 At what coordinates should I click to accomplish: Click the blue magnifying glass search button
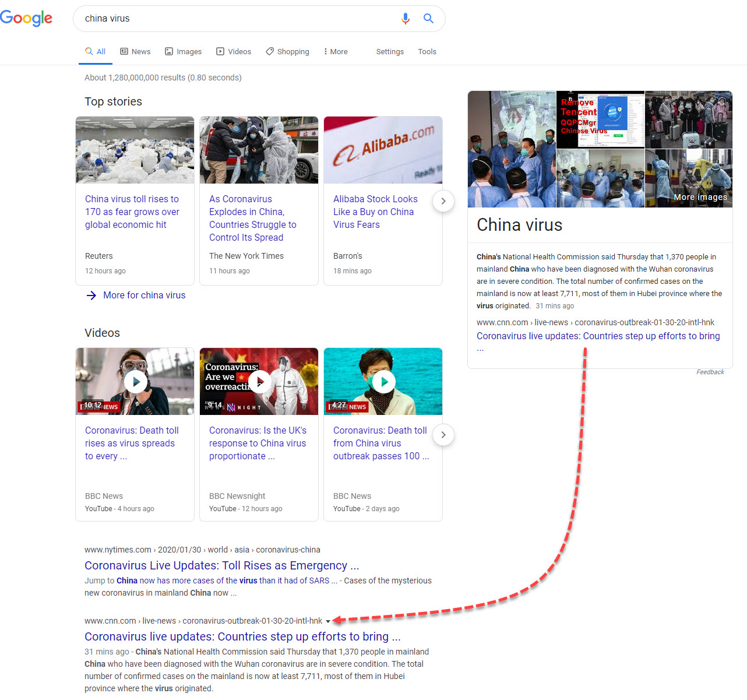coord(428,19)
